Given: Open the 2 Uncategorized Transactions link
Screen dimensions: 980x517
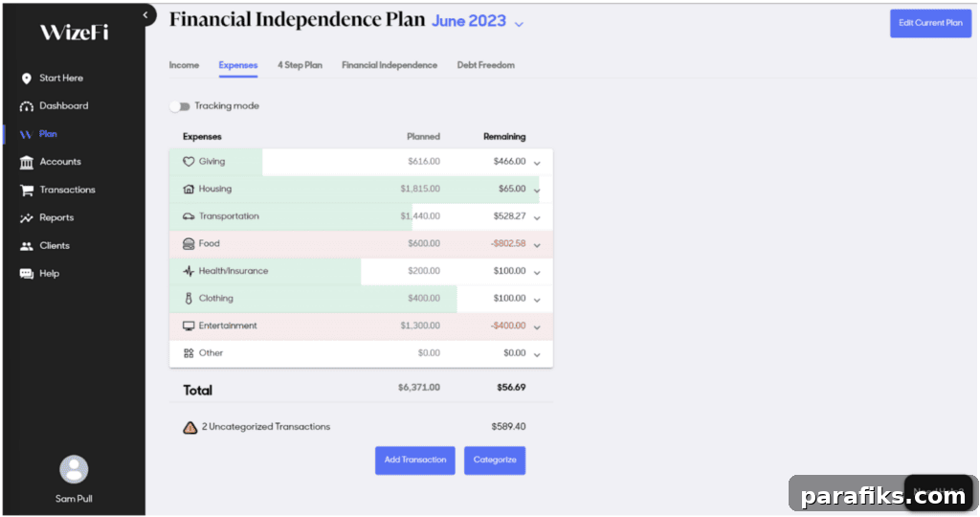Looking at the screenshot, I should 266,427.
